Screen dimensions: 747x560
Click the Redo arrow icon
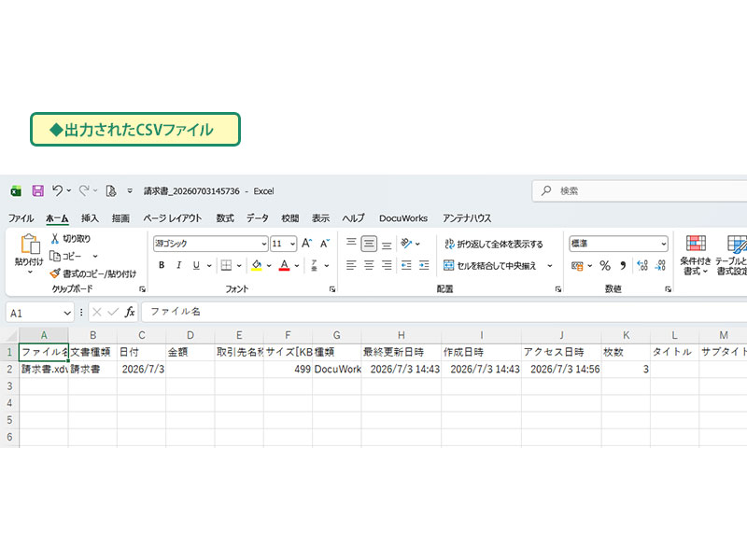84,191
